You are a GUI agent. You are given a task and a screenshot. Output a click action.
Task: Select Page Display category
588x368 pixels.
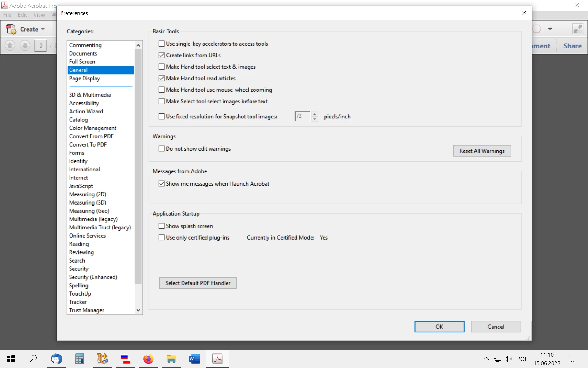click(x=85, y=79)
